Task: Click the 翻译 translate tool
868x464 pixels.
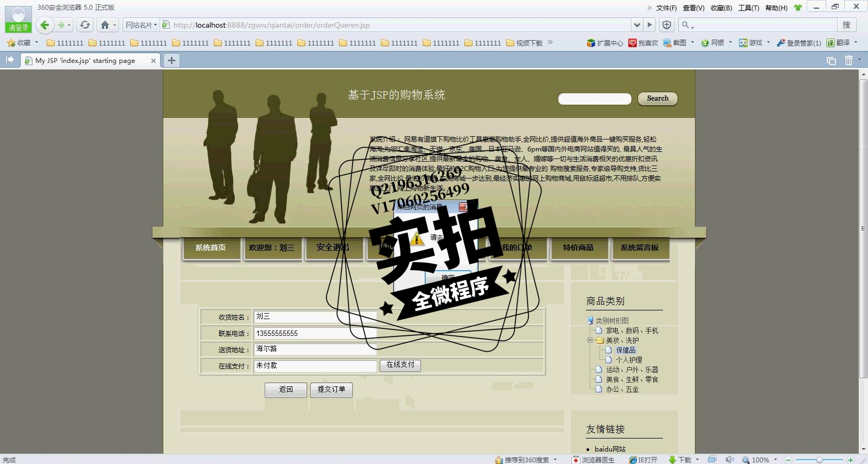Action: tap(838, 43)
